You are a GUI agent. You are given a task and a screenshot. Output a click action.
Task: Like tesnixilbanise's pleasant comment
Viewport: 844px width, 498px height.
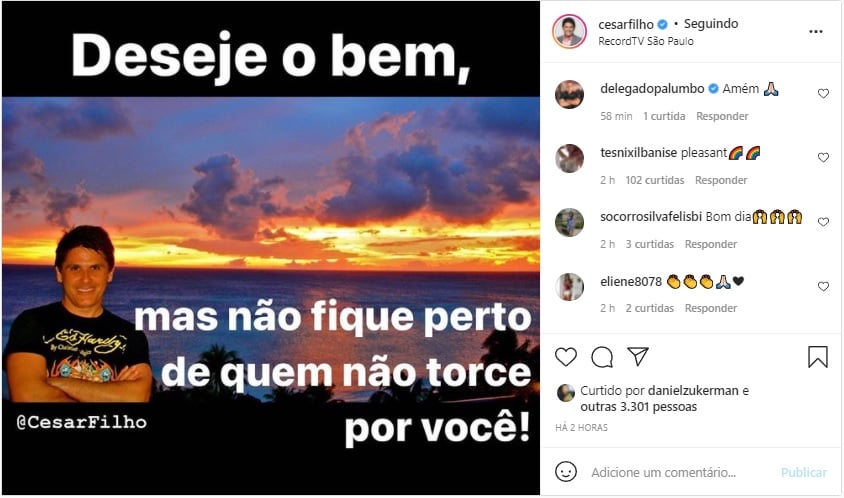[x=823, y=158]
